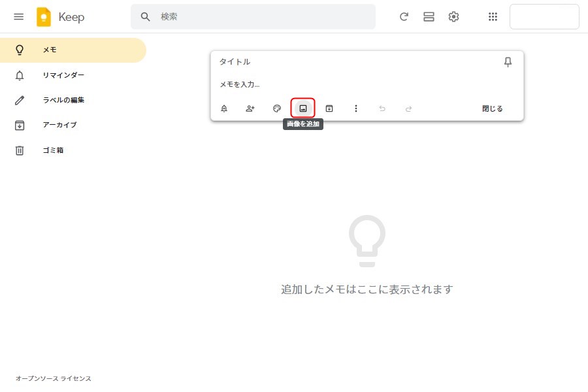588x392 pixels.
Task: Open the three-dot more options menu
Action: [356, 108]
